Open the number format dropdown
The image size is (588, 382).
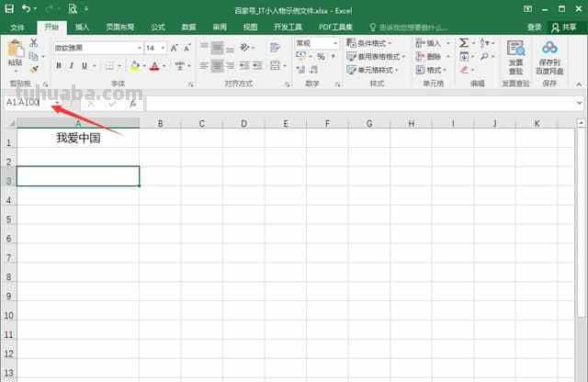[x=335, y=43]
